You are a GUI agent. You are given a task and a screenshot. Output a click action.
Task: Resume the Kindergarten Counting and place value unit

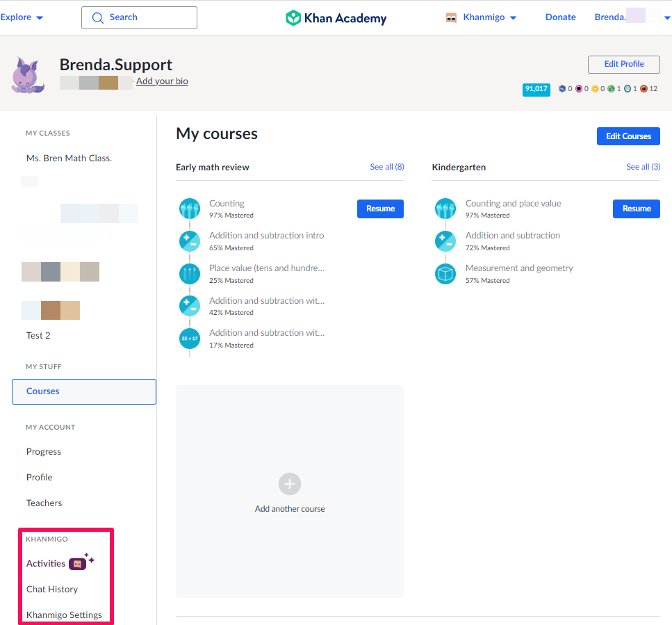(637, 209)
